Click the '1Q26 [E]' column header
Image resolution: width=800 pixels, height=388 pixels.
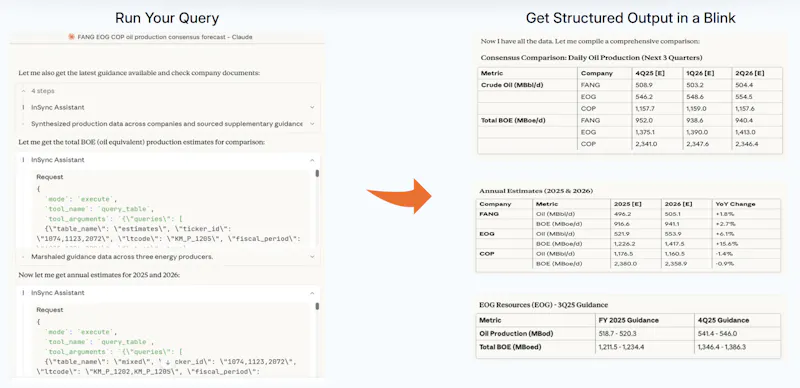coord(707,73)
